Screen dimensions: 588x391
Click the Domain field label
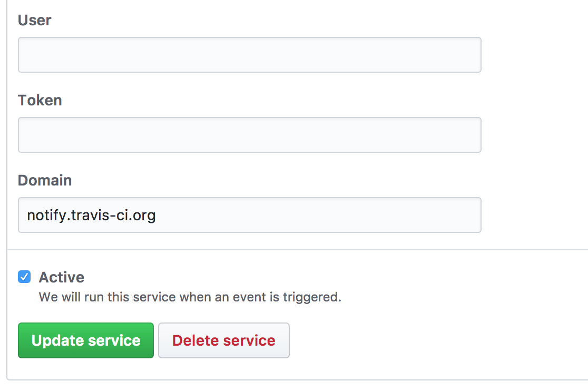(45, 181)
